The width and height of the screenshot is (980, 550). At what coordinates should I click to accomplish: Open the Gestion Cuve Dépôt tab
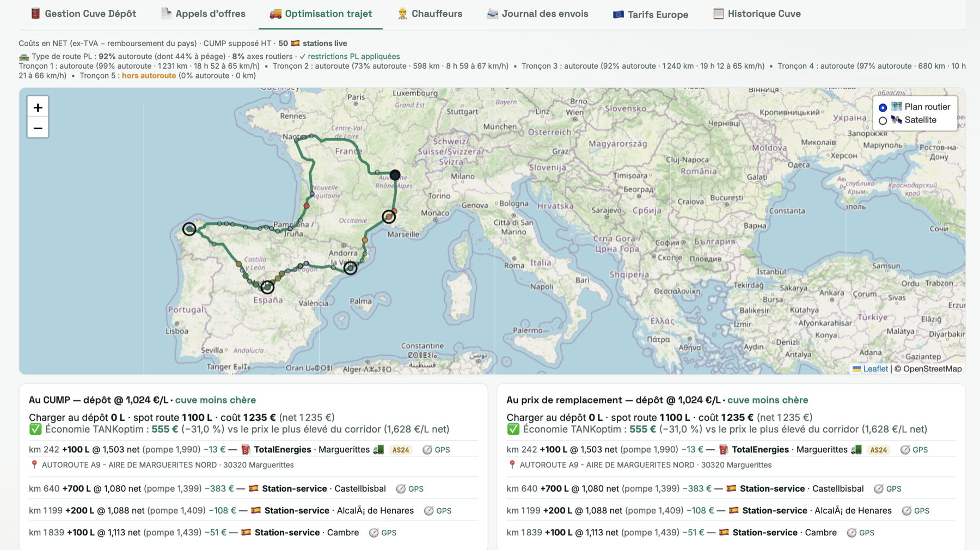click(83, 14)
